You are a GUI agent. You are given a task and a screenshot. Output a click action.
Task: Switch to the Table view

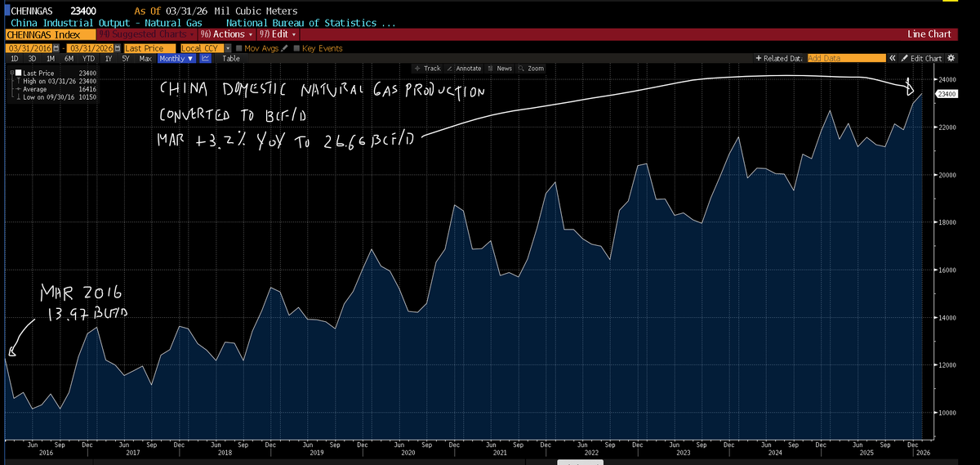tap(231, 59)
